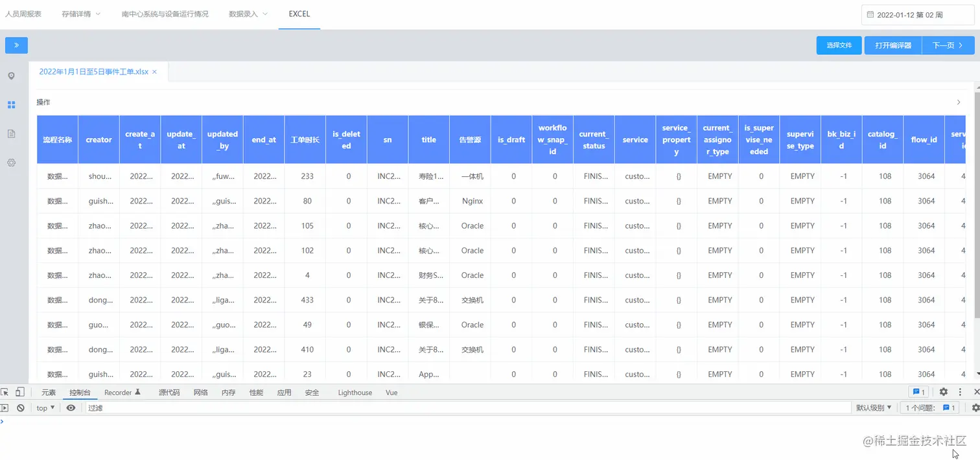Image resolution: width=980 pixels, height=460 pixels.
Task: Click the messages badge in DevTools header
Action: coord(918,392)
